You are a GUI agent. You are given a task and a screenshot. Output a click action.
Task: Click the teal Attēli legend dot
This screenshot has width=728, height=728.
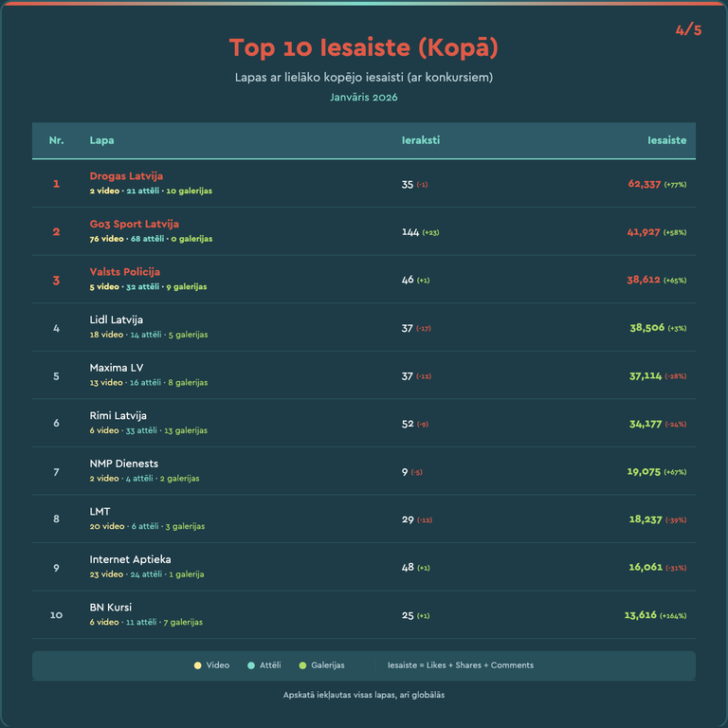click(250, 665)
